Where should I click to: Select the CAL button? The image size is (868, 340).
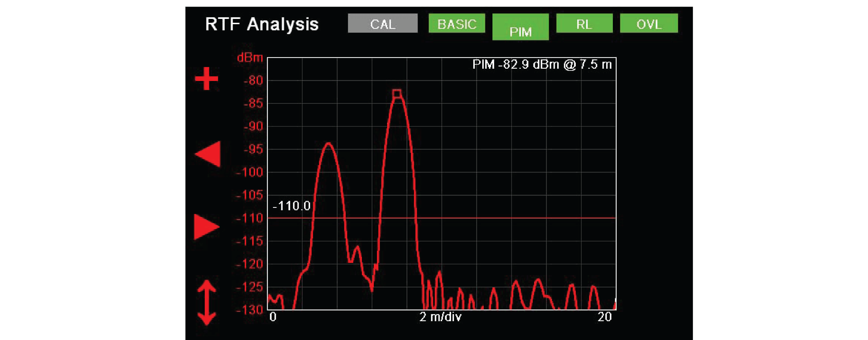pos(383,23)
